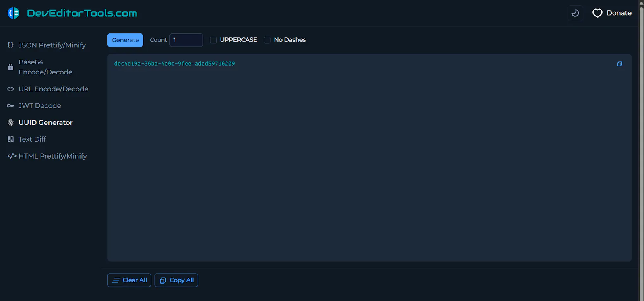Click the Base64 lock sidebar icon

10,67
